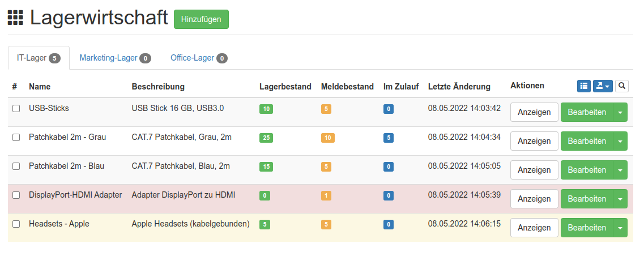Click the Lagerbestand column header
Screen dimensions: 644x256
(x=285, y=87)
